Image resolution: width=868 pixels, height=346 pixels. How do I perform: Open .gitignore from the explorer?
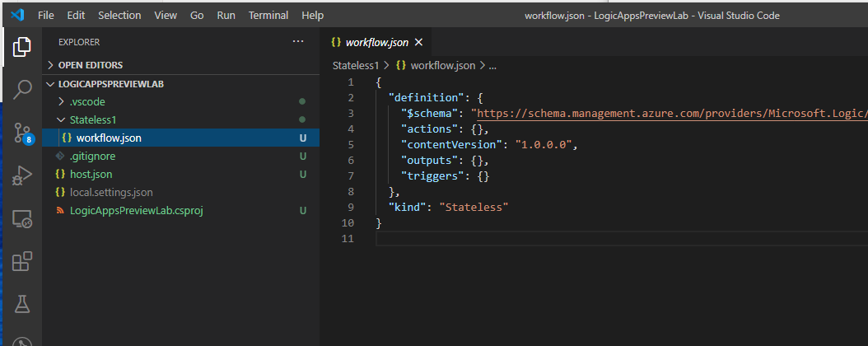(181, 157)
